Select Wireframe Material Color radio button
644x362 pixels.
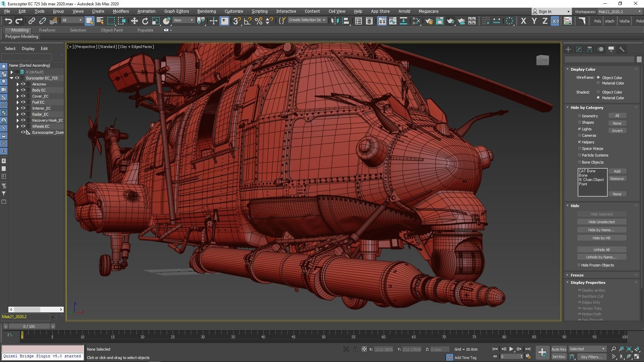pos(598,83)
